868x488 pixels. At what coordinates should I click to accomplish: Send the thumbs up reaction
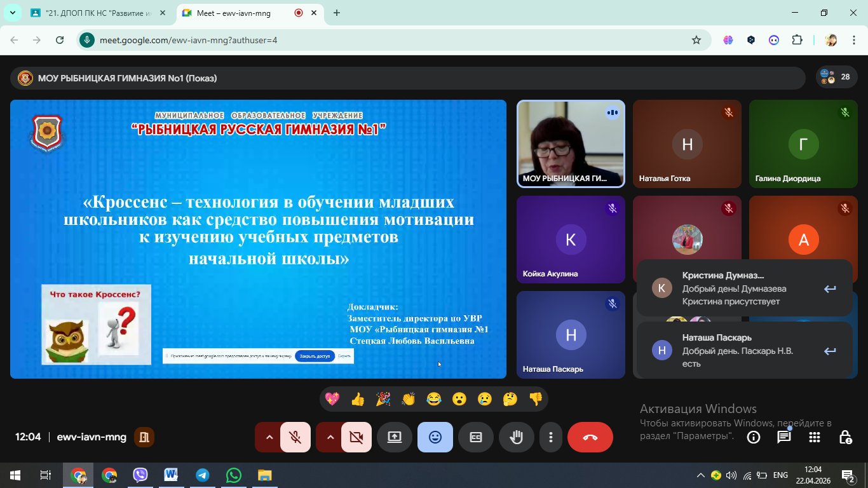click(x=358, y=399)
